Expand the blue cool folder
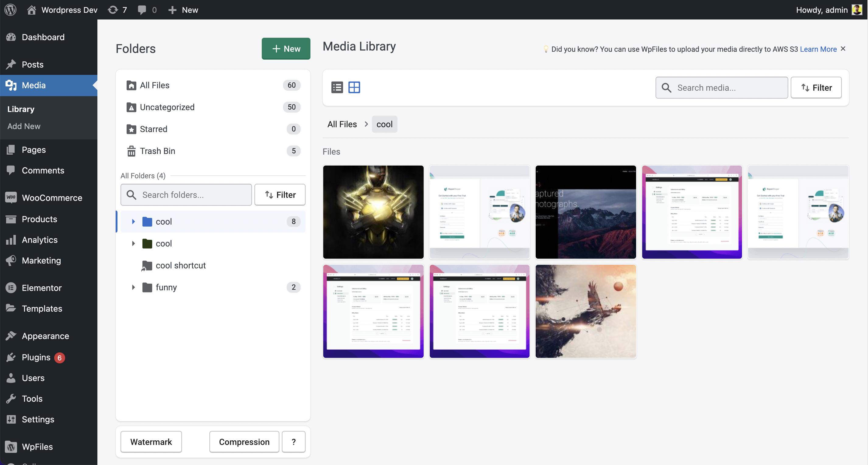This screenshot has height=465, width=868. pyautogui.click(x=133, y=221)
